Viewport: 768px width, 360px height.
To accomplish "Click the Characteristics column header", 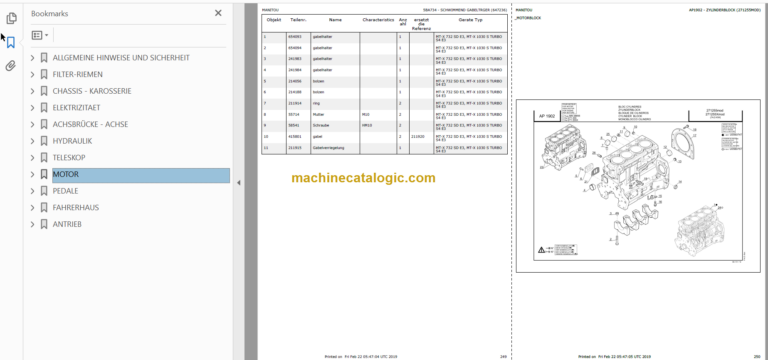I will click(378, 20).
